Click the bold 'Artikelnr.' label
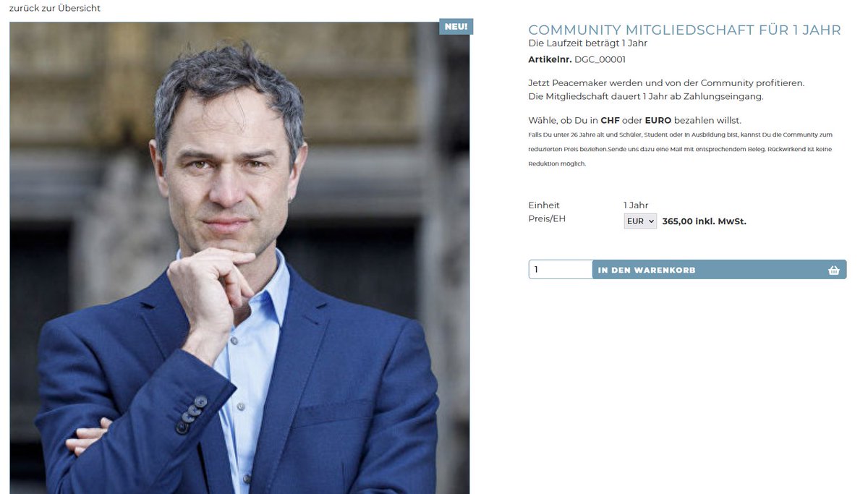 [550, 59]
